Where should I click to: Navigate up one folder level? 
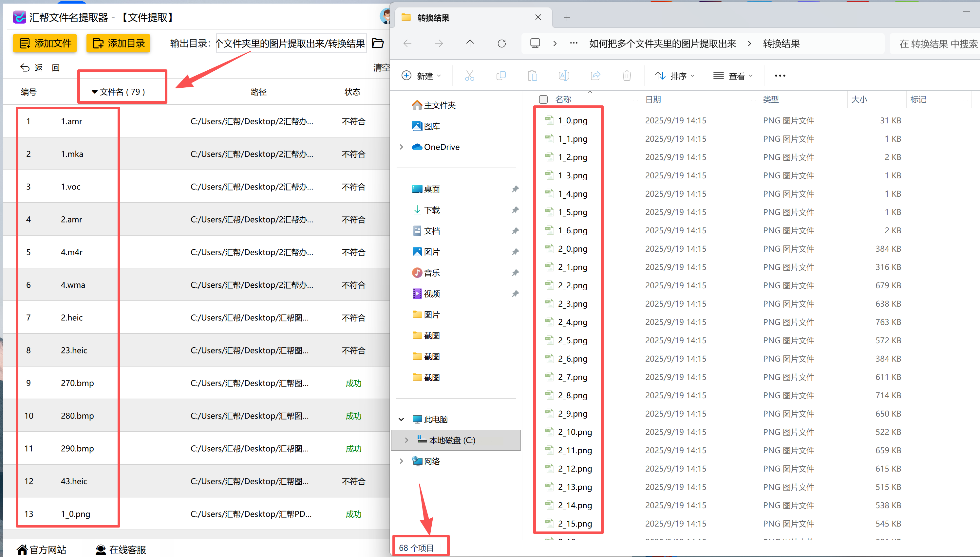tap(470, 44)
